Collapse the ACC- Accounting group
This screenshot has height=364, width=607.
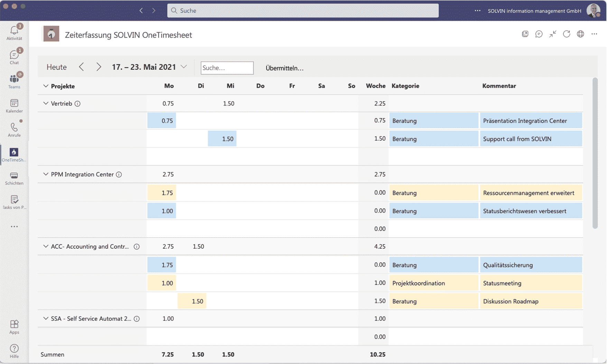pos(46,246)
